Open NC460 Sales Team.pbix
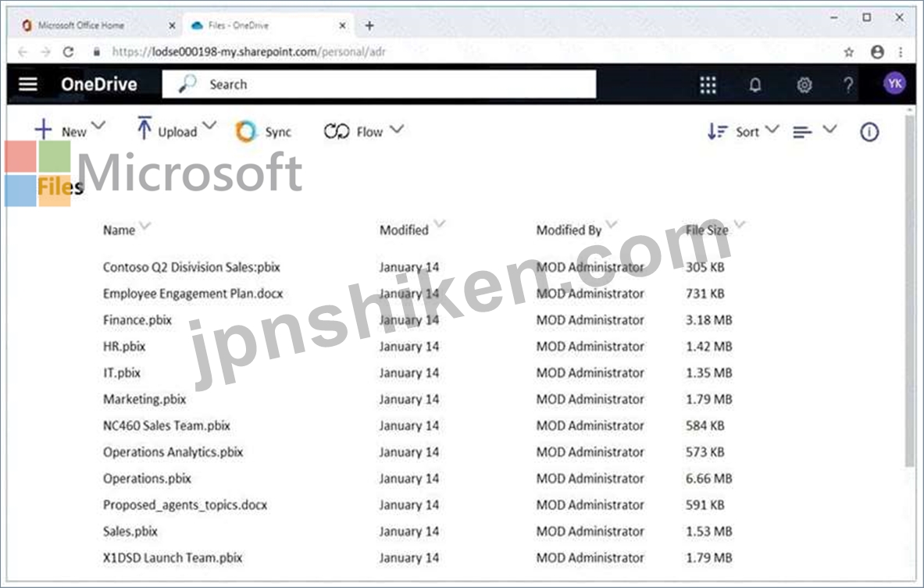 coord(167,426)
